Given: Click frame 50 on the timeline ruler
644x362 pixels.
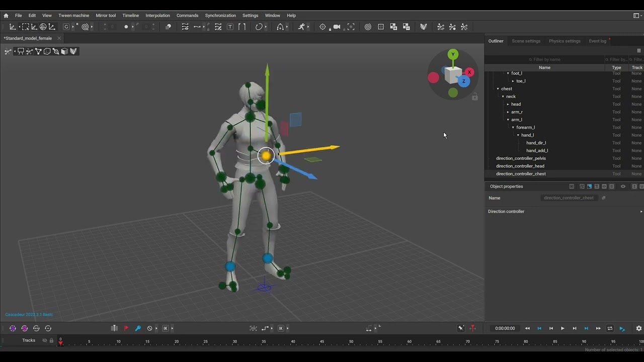Looking at the screenshot, I should (x=351, y=341).
